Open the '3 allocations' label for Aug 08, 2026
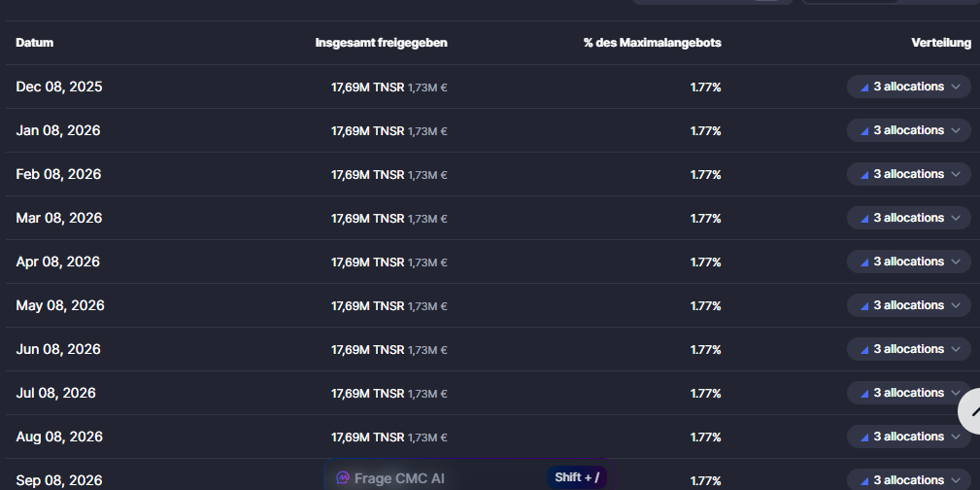This screenshot has width=980, height=490. point(908,437)
